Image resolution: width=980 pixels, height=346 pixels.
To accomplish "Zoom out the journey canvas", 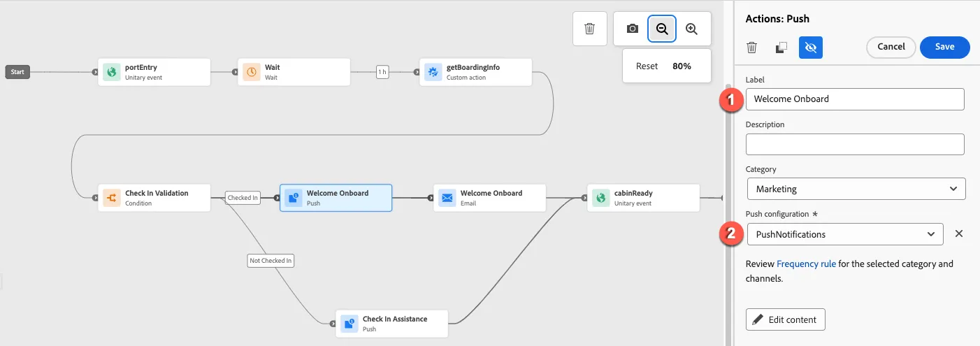I will click(662, 29).
